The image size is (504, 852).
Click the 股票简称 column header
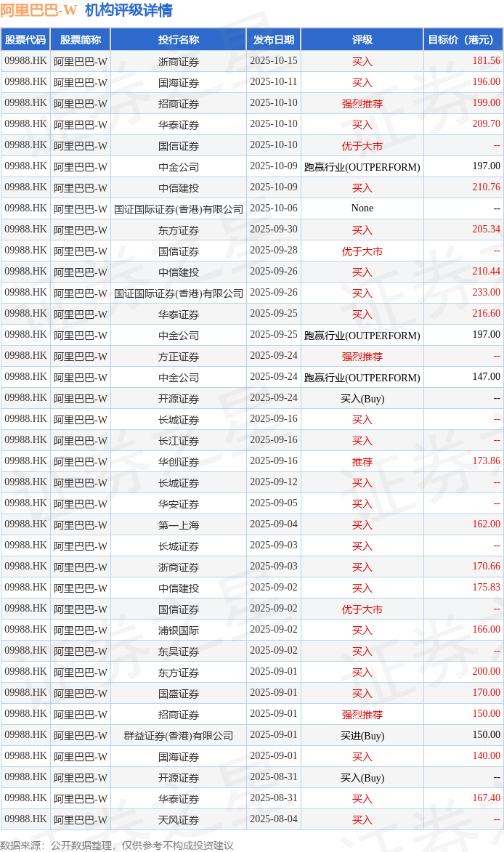(81, 40)
